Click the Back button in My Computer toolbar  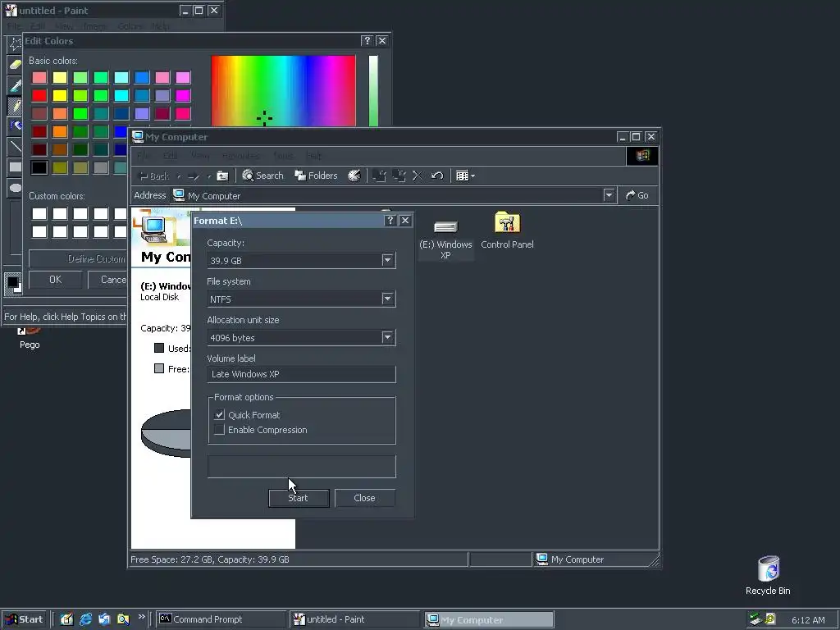point(154,176)
